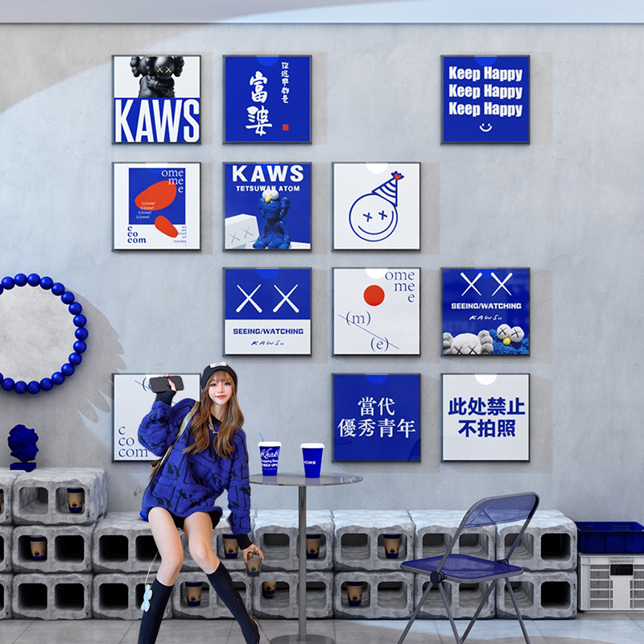644x644 pixels.
Task: Click the red dot on (m) (e) poster
Action: click(x=374, y=295)
